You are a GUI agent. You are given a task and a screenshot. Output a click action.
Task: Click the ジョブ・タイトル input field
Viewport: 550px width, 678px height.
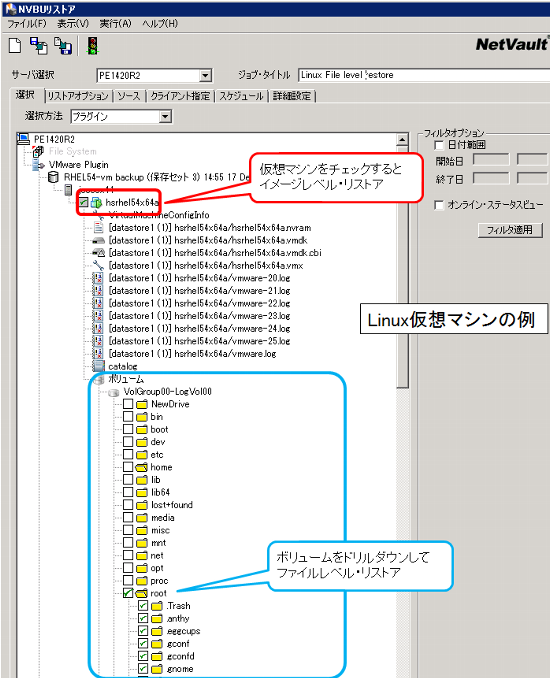(424, 75)
